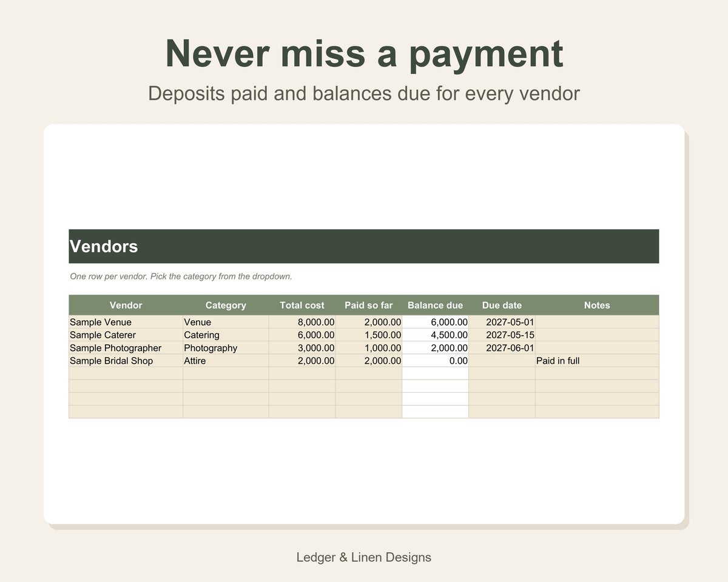Select Sample Photographer's balance due cell
This screenshot has width=728, height=582.
pyautogui.click(x=436, y=347)
